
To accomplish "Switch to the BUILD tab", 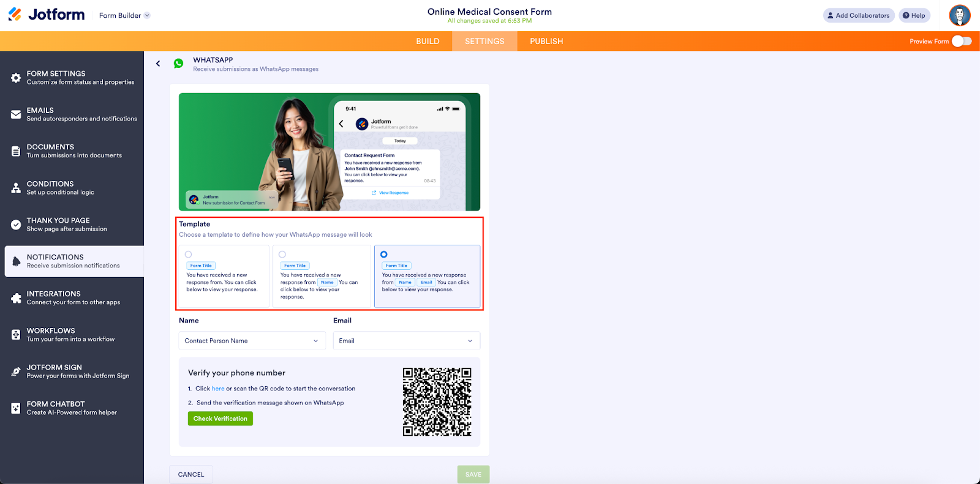I will (x=428, y=41).
